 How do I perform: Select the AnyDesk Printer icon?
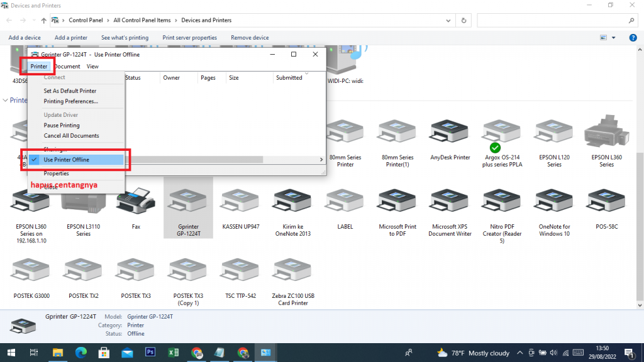click(x=449, y=139)
